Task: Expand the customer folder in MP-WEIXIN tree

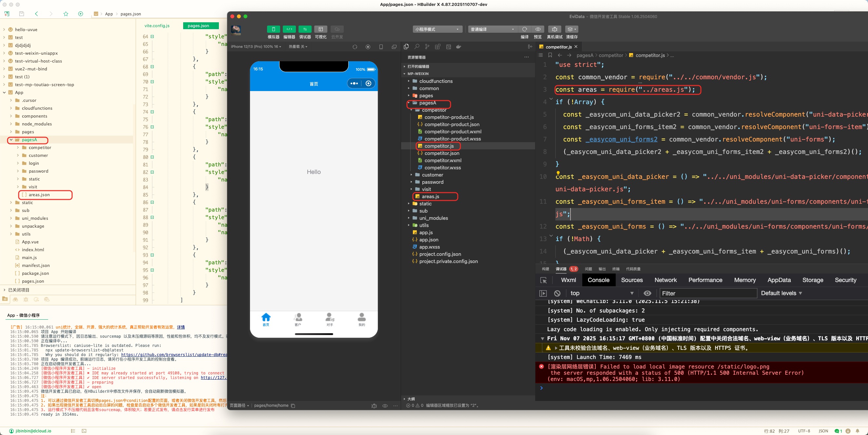Action: (x=432, y=175)
